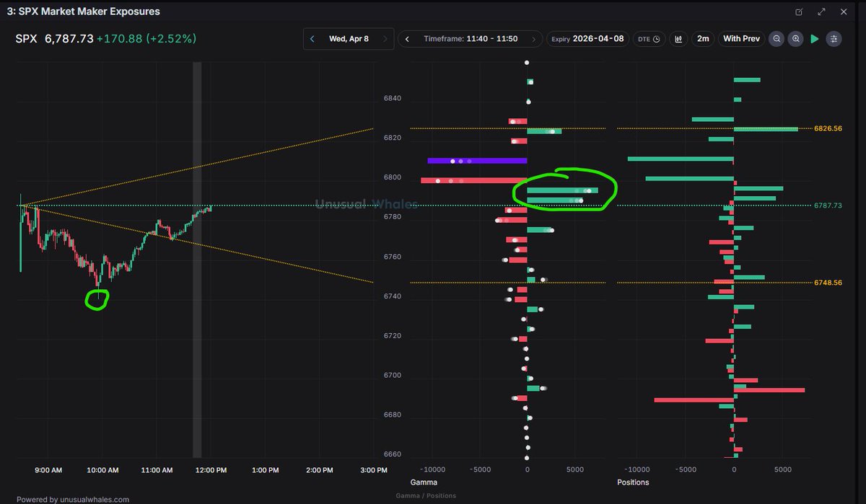
Task: Click the 3:00 PM time axis label
Action: click(373, 470)
